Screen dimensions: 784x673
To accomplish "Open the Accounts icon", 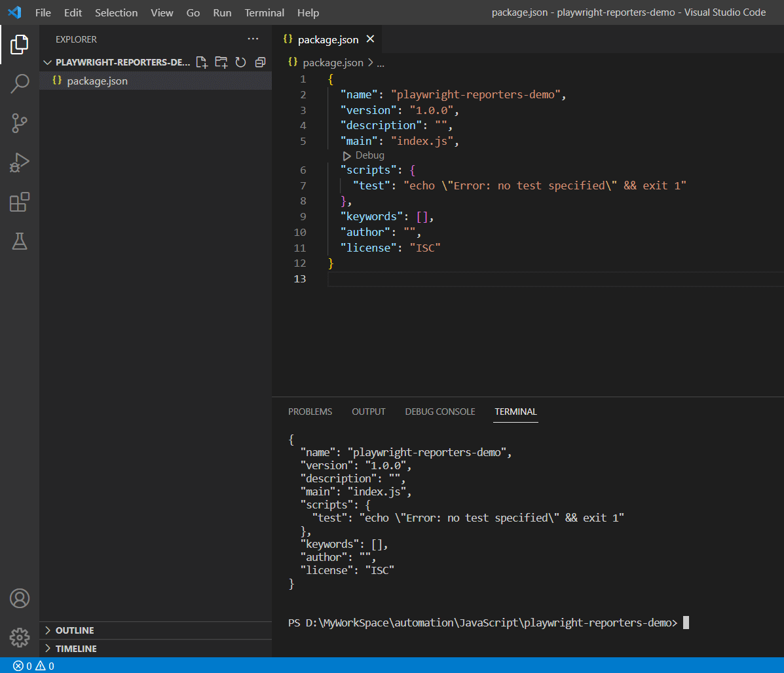I will click(20, 598).
